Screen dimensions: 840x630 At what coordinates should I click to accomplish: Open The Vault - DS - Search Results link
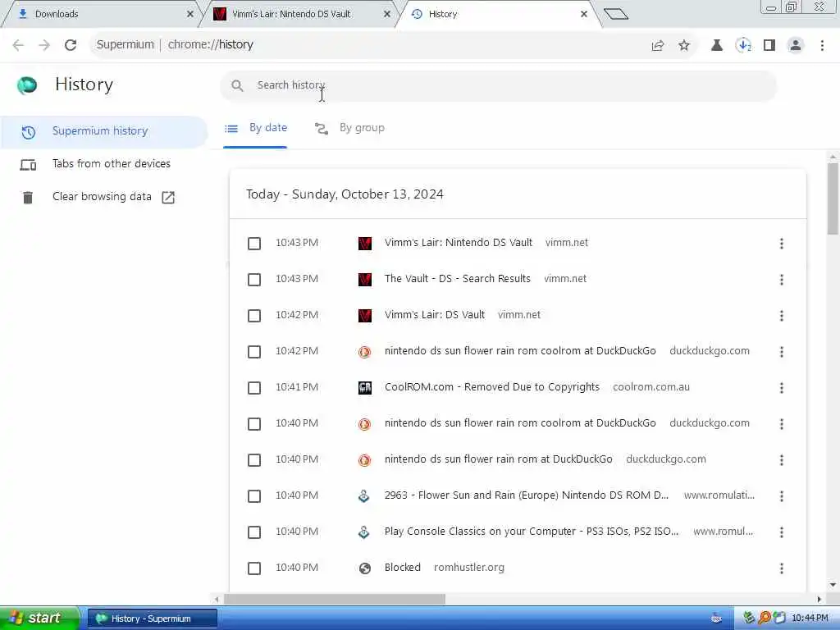458,279
